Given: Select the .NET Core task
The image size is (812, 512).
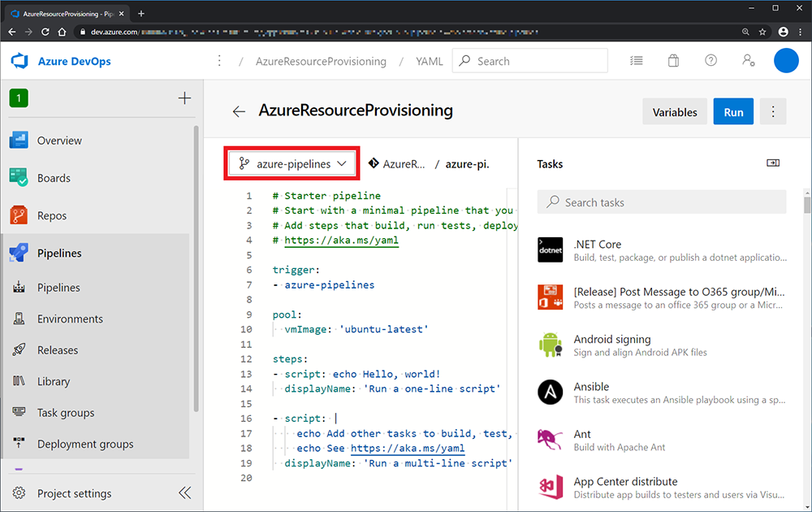Looking at the screenshot, I should click(662, 250).
